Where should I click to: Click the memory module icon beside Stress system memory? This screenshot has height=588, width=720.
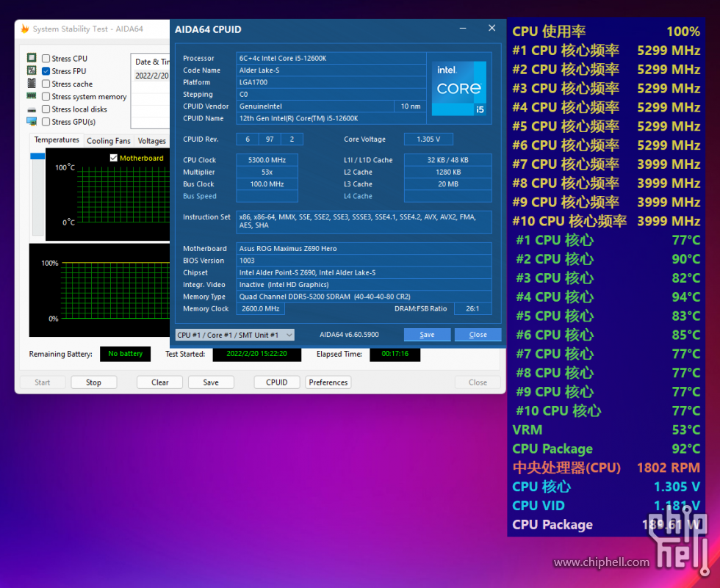pyautogui.click(x=32, y=96)
